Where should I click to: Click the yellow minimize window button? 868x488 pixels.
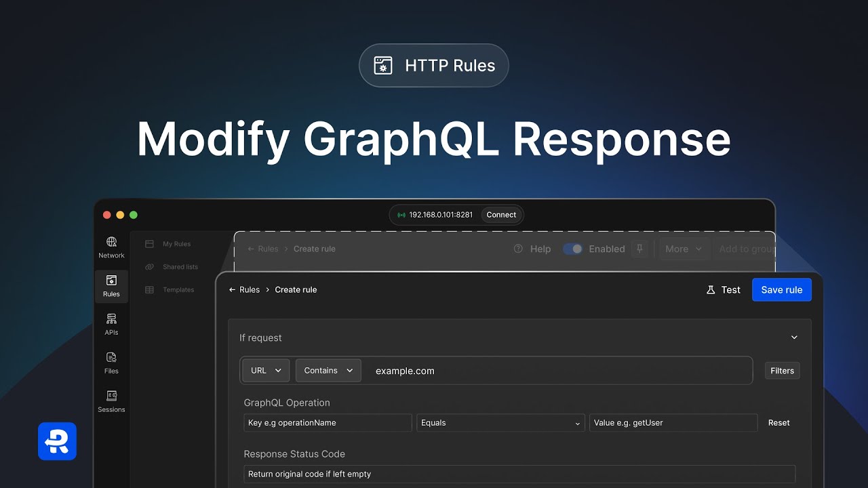coord(120,215)
